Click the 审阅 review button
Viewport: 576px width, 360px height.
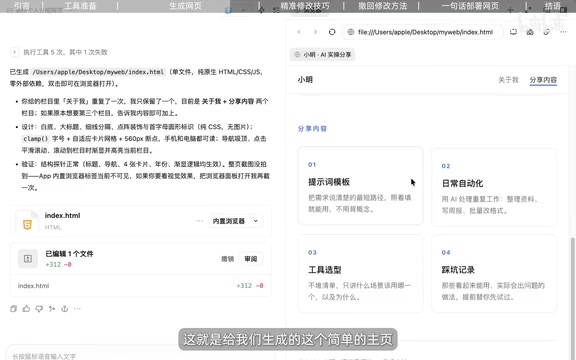coord(251,259)
